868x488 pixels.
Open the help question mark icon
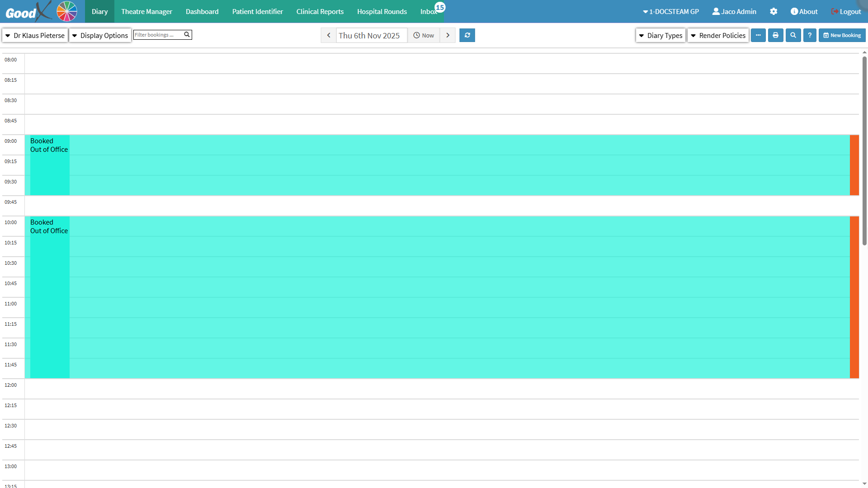pos(810,35)
